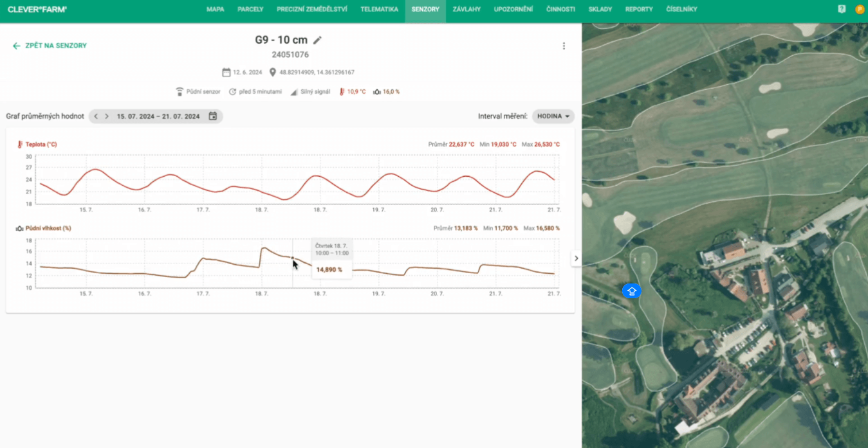Click the calendar icon beside 12. 6. 2024
868x448 pixels.
226,72
